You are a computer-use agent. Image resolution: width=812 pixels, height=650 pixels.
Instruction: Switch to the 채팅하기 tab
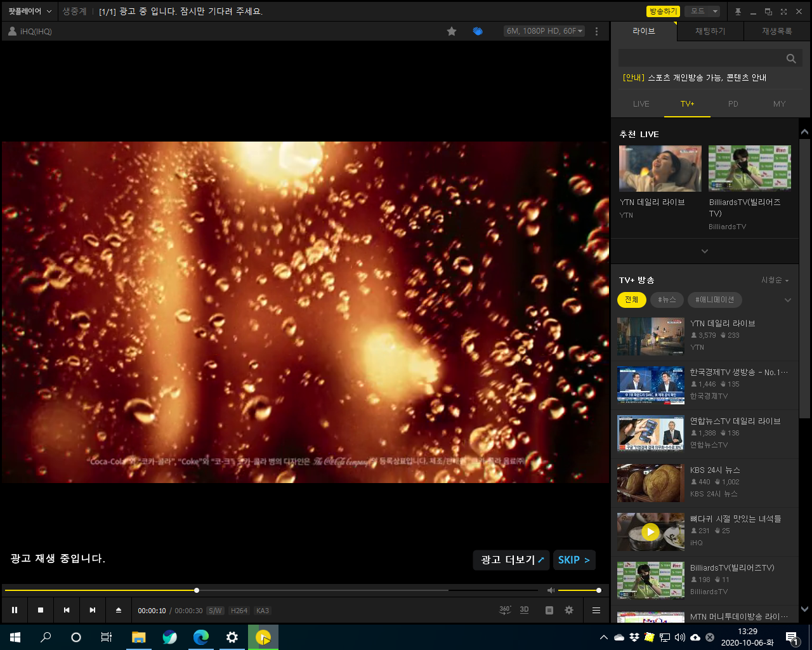pos(710,31)
